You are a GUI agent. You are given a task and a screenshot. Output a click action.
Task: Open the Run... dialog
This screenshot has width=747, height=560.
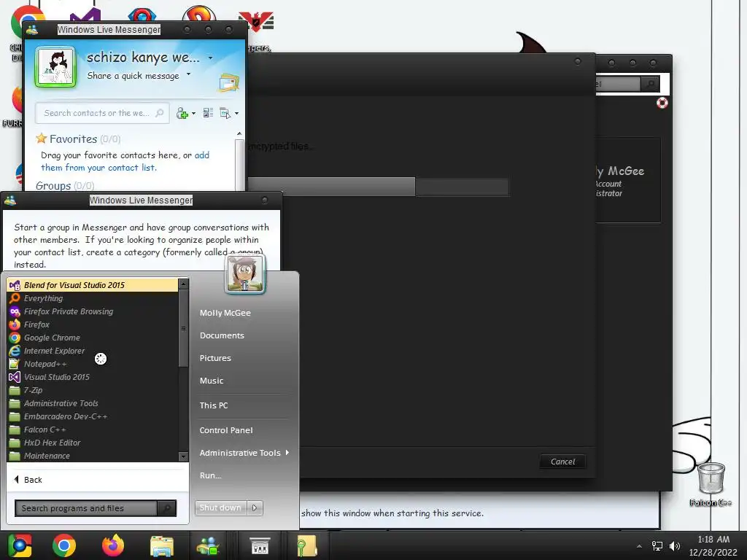[x=210, y=475]
